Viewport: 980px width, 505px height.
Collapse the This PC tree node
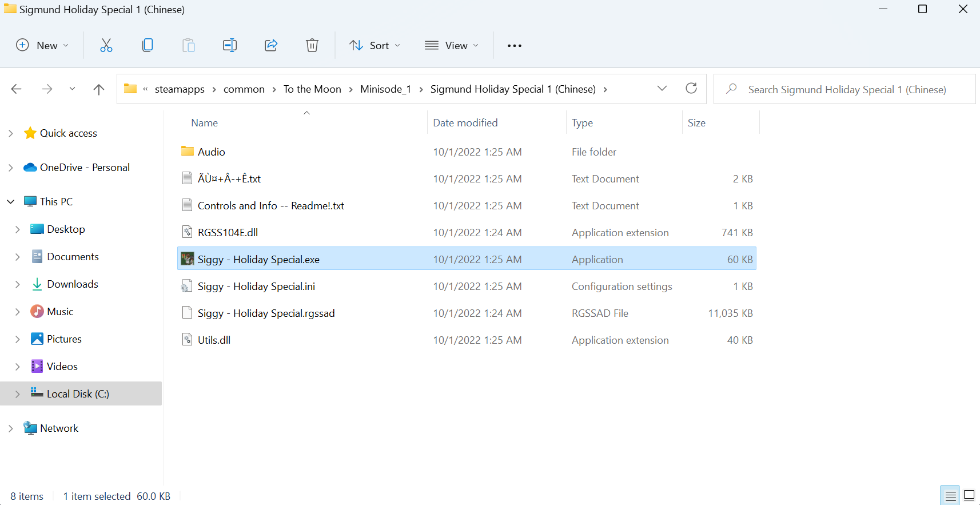point(11,202)
